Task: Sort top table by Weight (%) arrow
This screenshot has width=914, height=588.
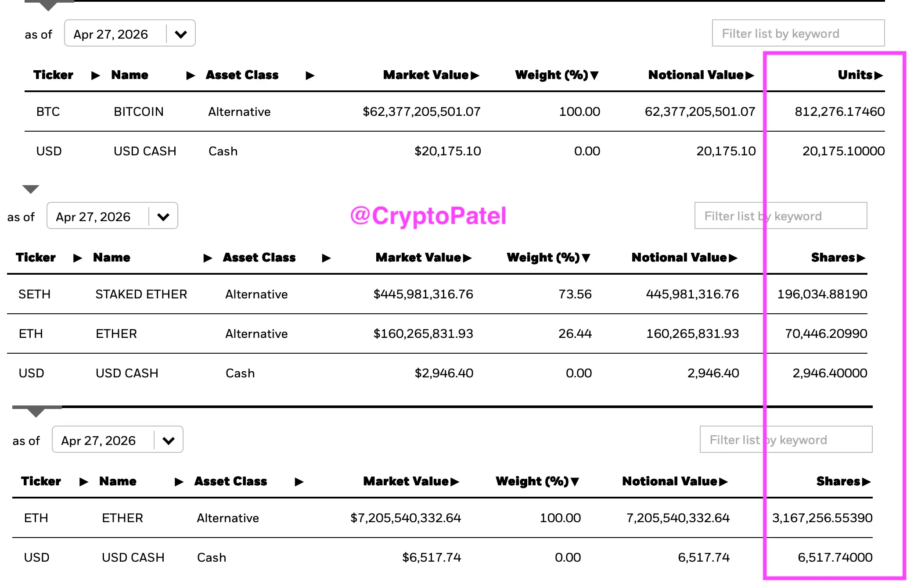Action: (x=594, y=75)
